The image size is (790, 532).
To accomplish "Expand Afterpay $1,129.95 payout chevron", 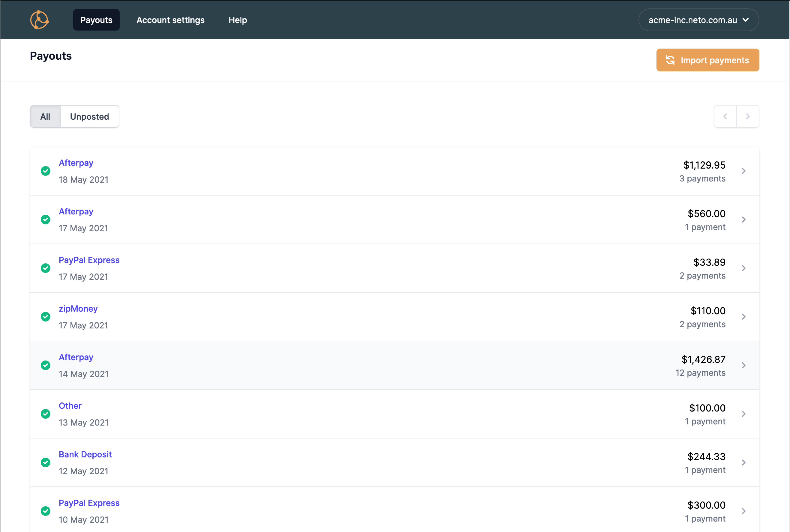I will (743, 171).
